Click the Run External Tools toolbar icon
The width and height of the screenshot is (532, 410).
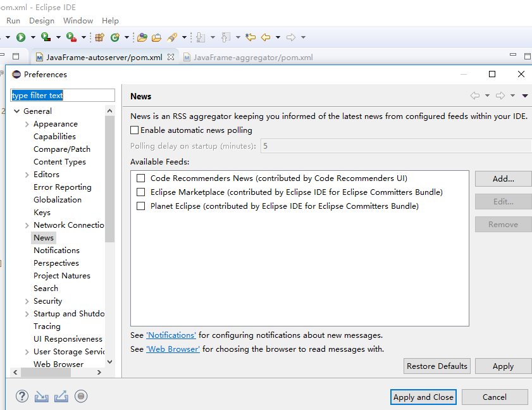click(x=71, y=37)
